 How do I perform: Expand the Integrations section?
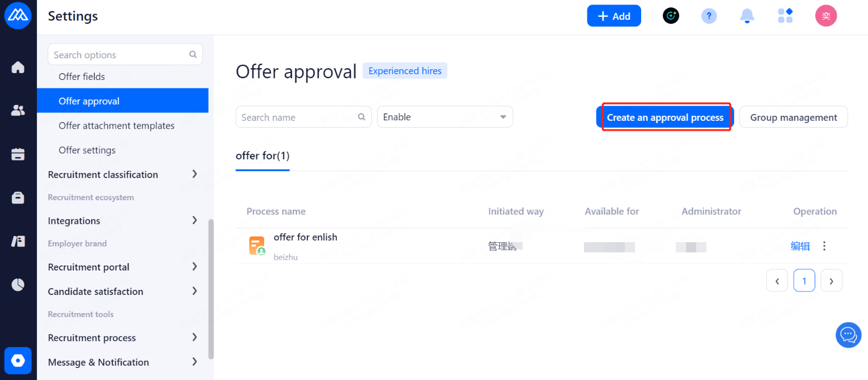pyautogui.click(x=122, y=221)
